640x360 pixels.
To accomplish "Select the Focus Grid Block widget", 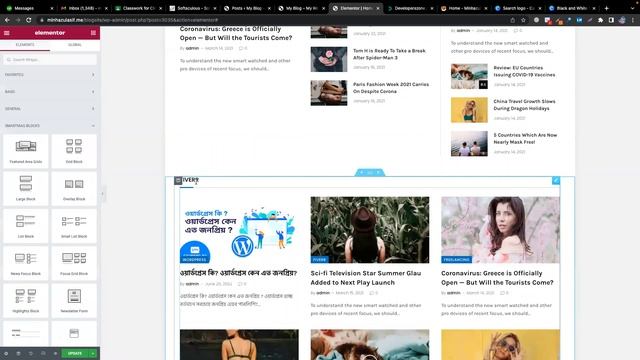I will 74,263.
